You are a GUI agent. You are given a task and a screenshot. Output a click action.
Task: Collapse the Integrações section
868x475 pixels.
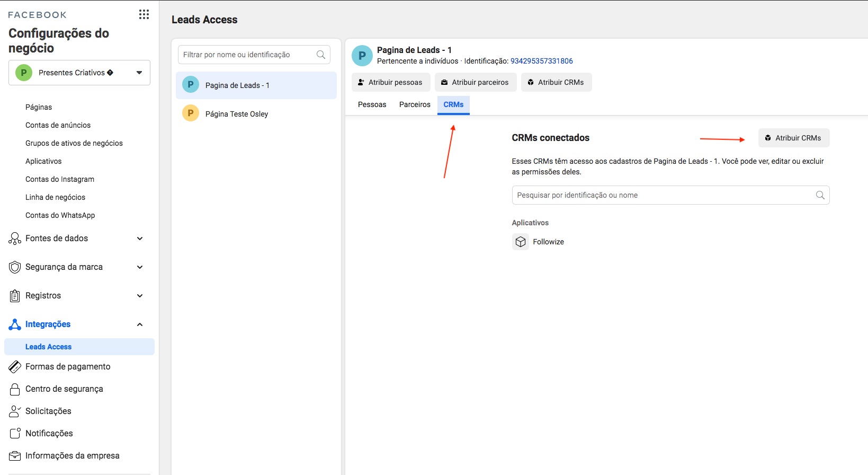pyautogui.click(x=140, y=324)
